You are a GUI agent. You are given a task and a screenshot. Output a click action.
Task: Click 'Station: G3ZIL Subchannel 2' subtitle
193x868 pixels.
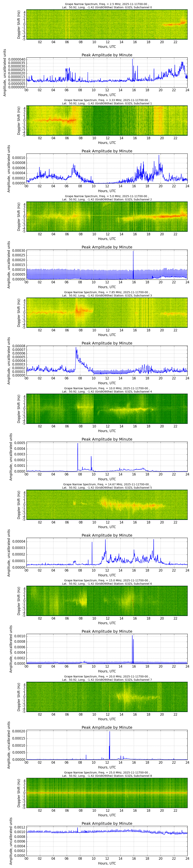pos(133,199)
